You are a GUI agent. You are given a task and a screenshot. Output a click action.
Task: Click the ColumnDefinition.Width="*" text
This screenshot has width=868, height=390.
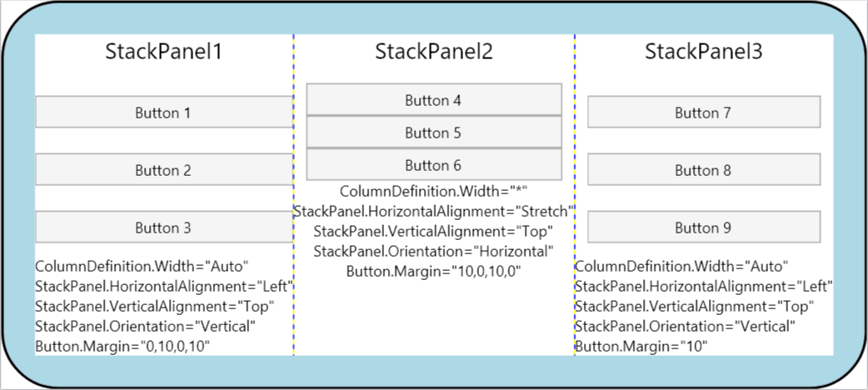[x=433, y=192]
